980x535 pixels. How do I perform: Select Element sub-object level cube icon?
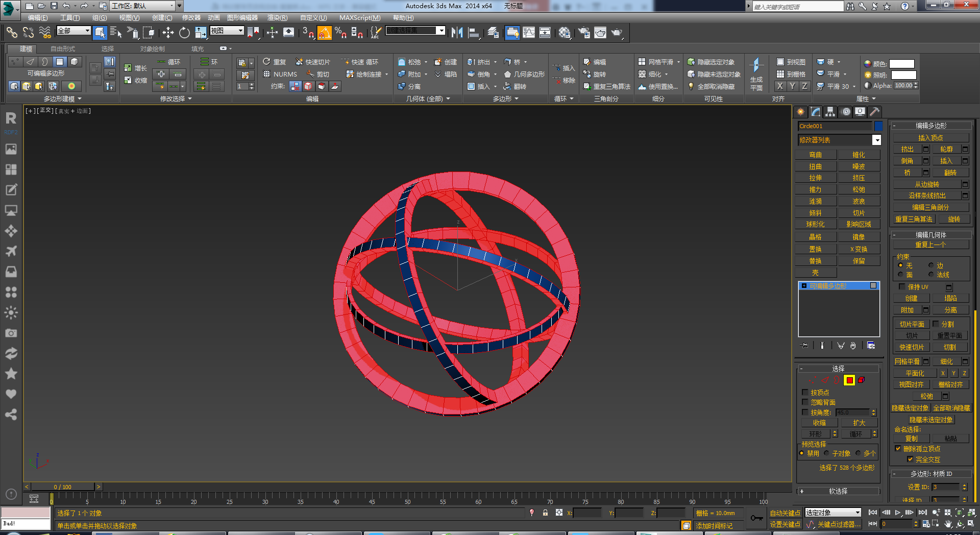coord(861,380)
